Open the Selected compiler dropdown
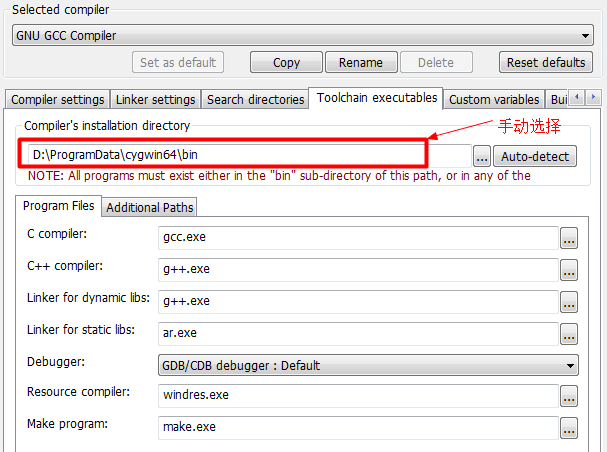Screen dimensions: 607x452 coord(304,35)
